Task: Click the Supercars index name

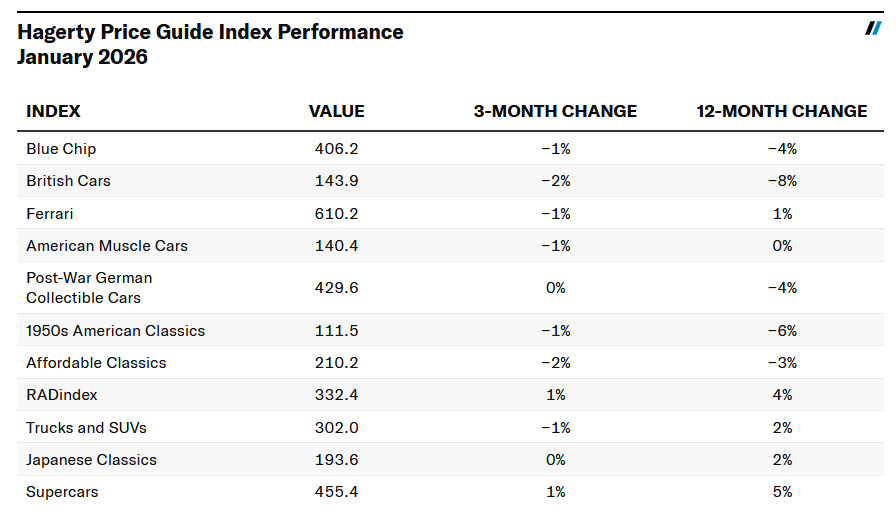Action: 62,492
